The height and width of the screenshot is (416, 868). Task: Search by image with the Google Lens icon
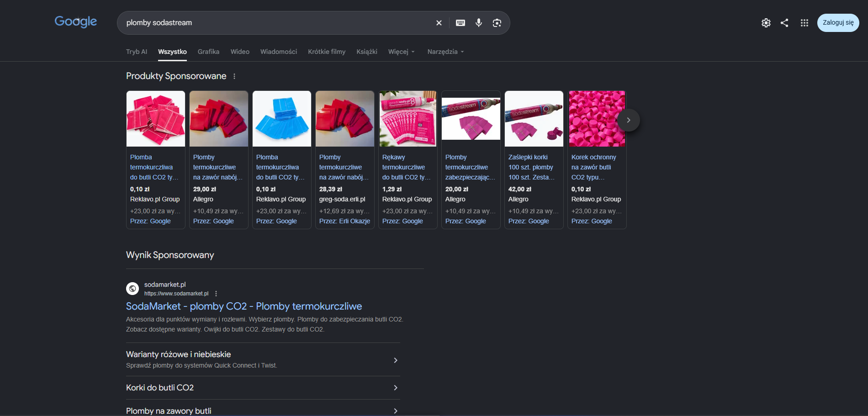pos(497,23)
